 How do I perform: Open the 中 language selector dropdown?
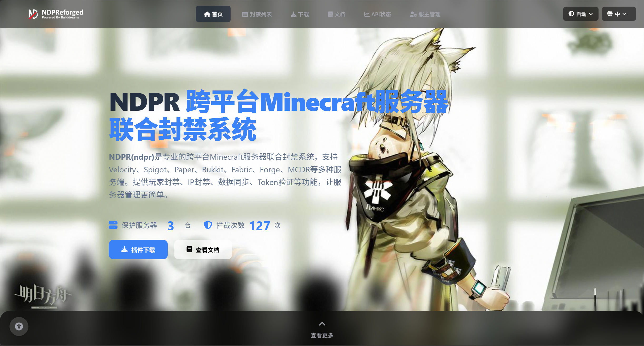pyautogui.click(x=619, y=14)
